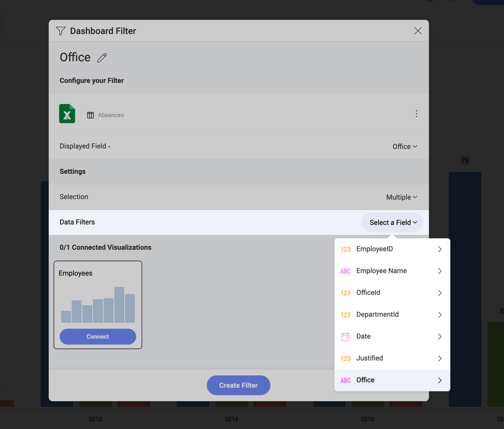Choose DepartmentId from the field list
This screenshot has height=429, width=504.
coord(392,315)
